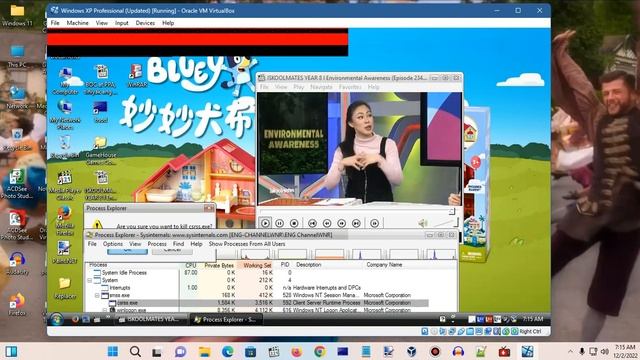Open Options menu in Process Explorer
This screenshot has width=640, height=360.
[x=113, y=244]
